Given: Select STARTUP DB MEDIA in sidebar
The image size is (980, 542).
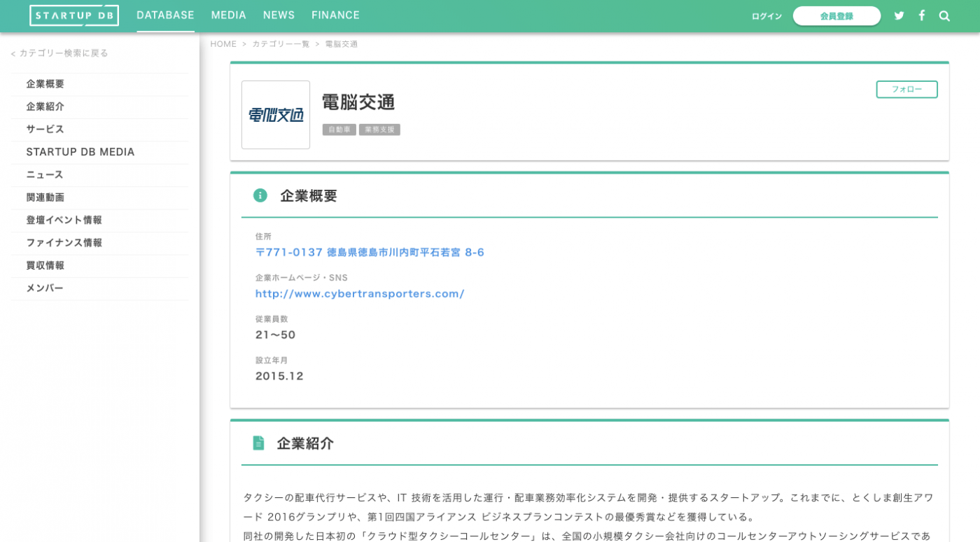Looking at the screenshot, I should (99, 152).
